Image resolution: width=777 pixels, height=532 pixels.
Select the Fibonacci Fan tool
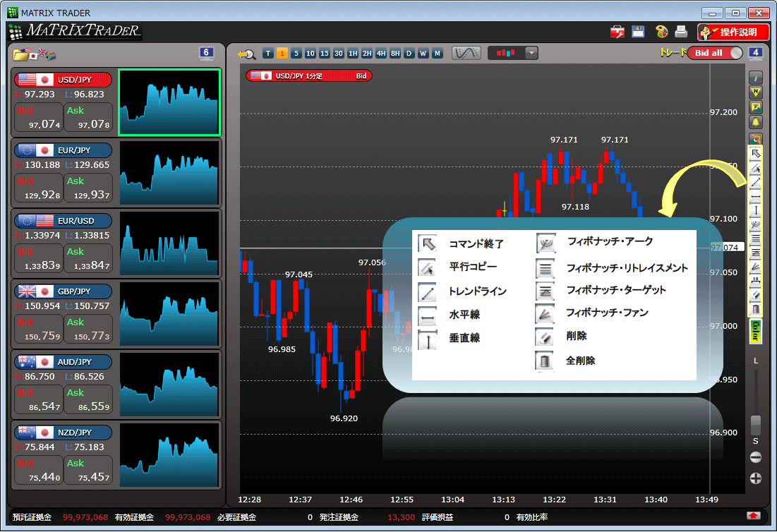756,267
